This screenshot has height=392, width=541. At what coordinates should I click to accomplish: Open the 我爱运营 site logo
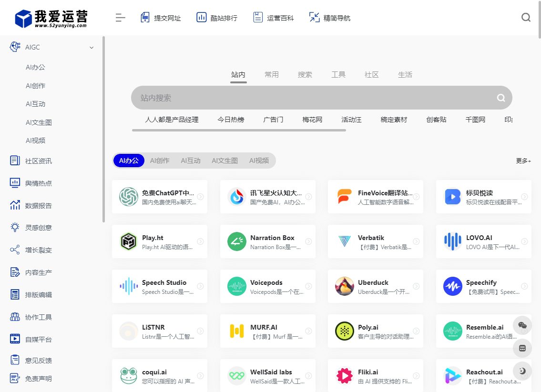[x=51, y=18]
